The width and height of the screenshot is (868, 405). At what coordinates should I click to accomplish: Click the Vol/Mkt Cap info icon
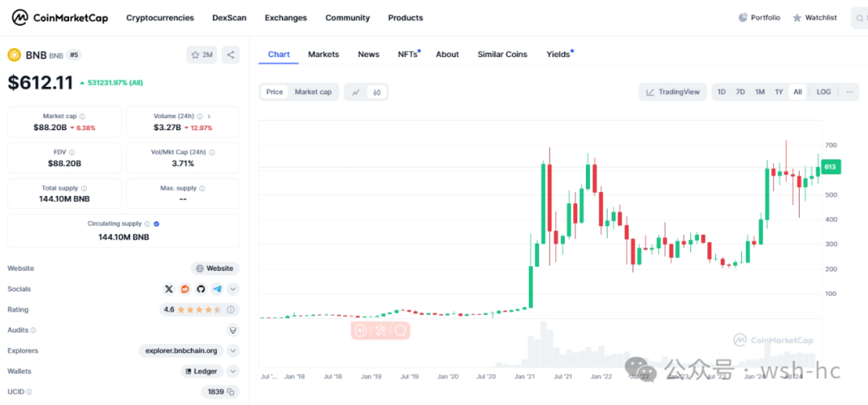pos(212,152)
